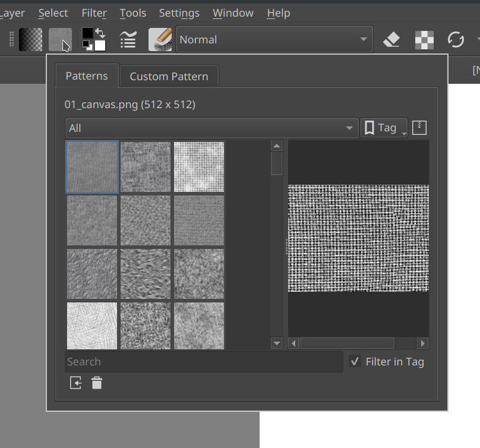Click the pattern Search field
The image size is (480, 448).
coord(203,361)
